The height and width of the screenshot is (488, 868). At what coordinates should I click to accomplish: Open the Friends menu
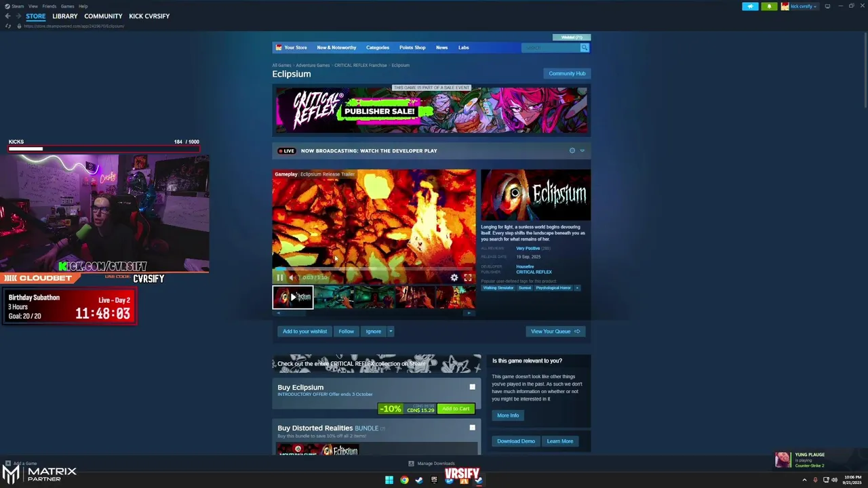coord(50,6)
